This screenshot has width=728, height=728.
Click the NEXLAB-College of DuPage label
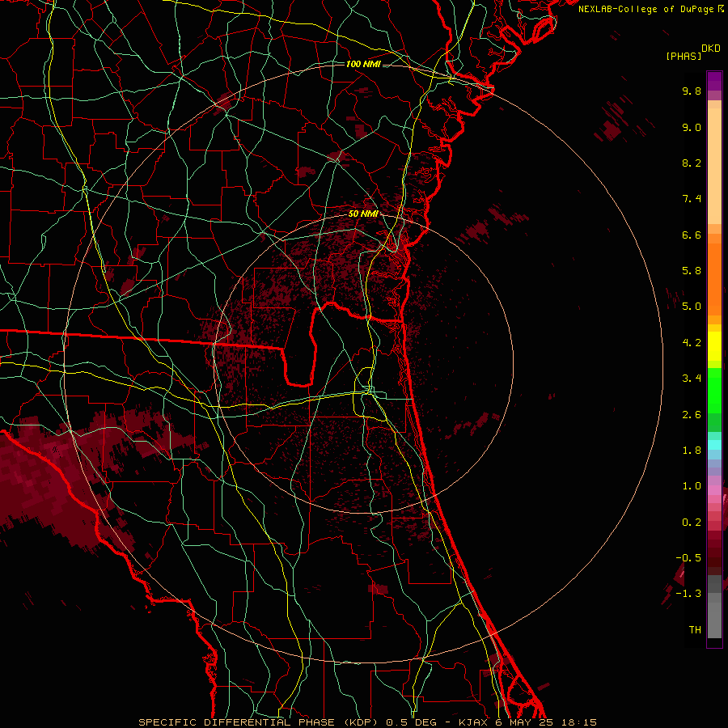click(647, 9)
